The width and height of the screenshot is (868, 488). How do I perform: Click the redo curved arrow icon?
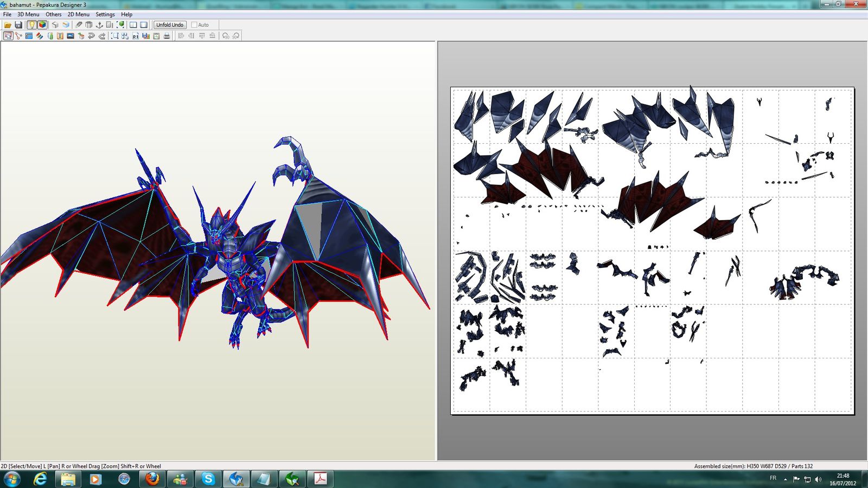[102, 36]
